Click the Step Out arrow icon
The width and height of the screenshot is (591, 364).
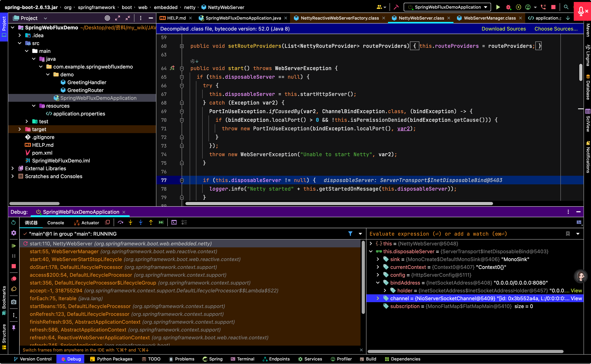click(151, 223)
